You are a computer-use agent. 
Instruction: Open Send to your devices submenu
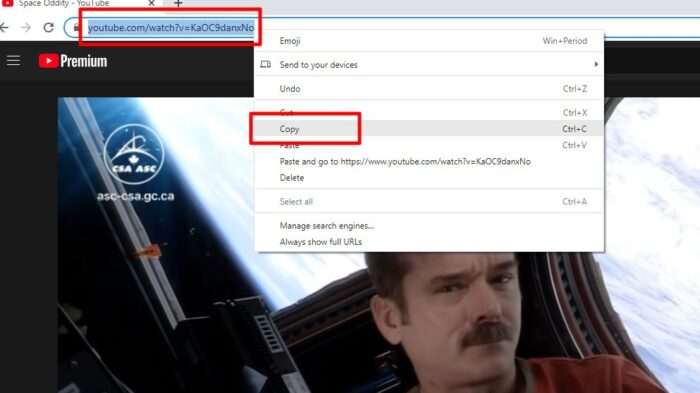(x=429, y=65)
